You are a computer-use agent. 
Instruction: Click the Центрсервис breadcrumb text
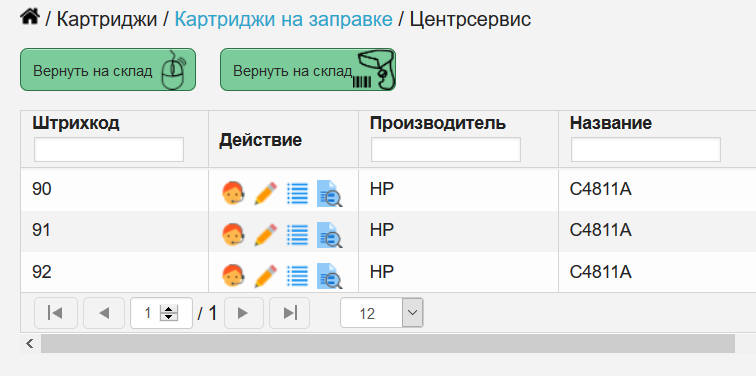click(x=470, y=19)
